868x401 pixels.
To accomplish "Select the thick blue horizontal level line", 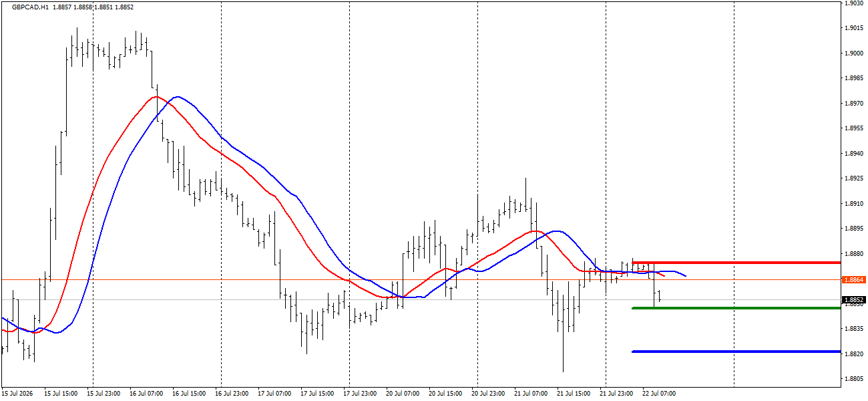I will click(736, 352).
